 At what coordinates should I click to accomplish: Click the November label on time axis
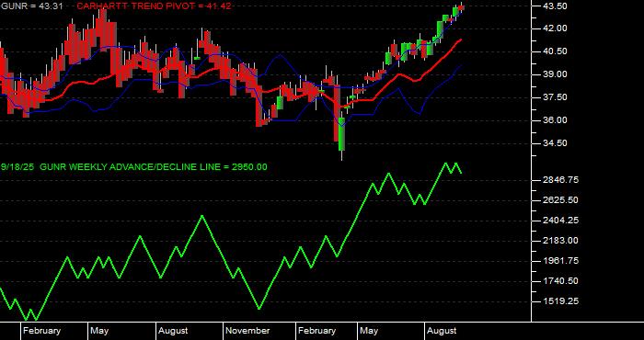[x=247, y=331]
